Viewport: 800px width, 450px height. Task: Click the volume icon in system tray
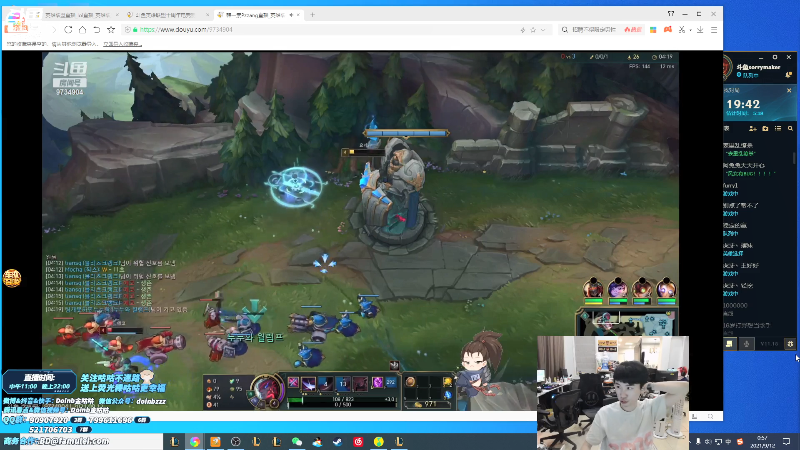coord(708,442)
